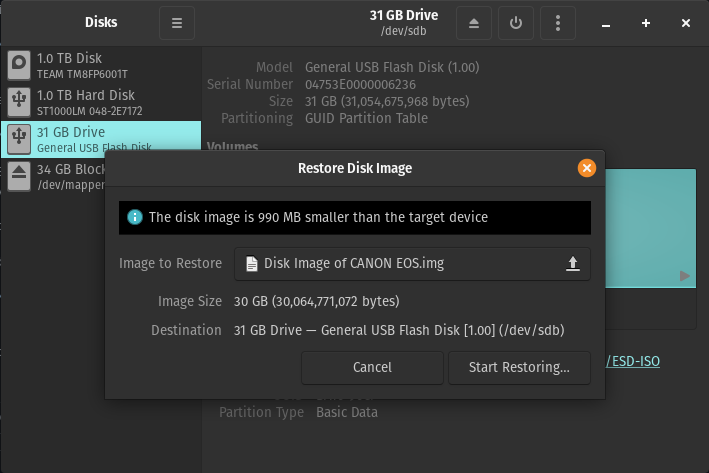This screenshot has width=709, height=473.
Task: Select 1.0 TB Disk TEAM TM8FP6001T
Action: (100, 66)
